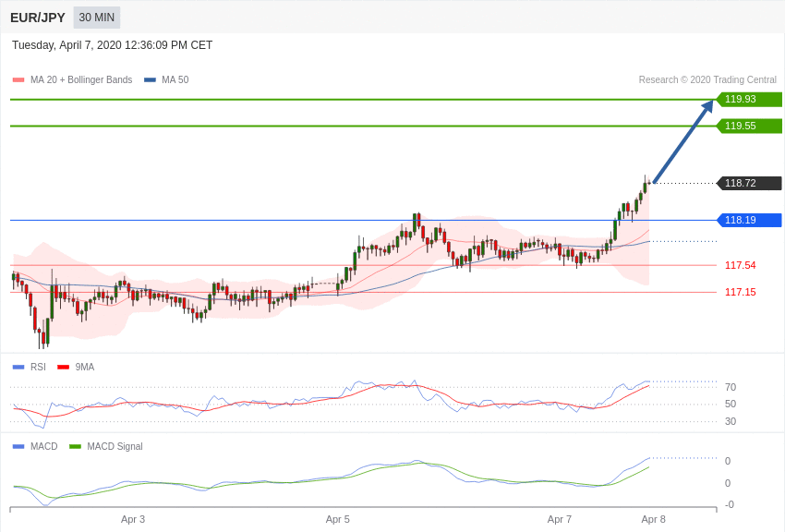The width and height of the screenshot is (785, 532).
Task: Click the 117.54 support level label
Action: 741,265
